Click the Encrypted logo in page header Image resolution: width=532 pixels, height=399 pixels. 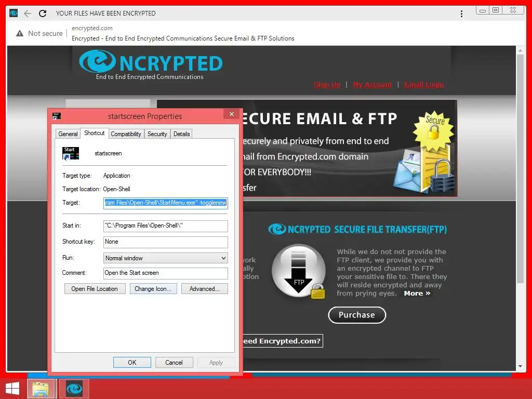pyautogui.click(x=151, y=65)
